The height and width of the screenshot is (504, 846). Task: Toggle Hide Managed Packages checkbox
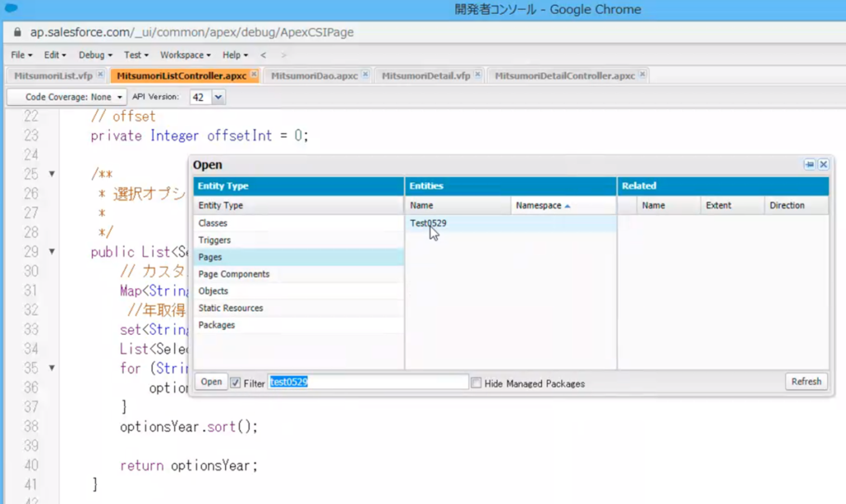click(x=476, y=383)
